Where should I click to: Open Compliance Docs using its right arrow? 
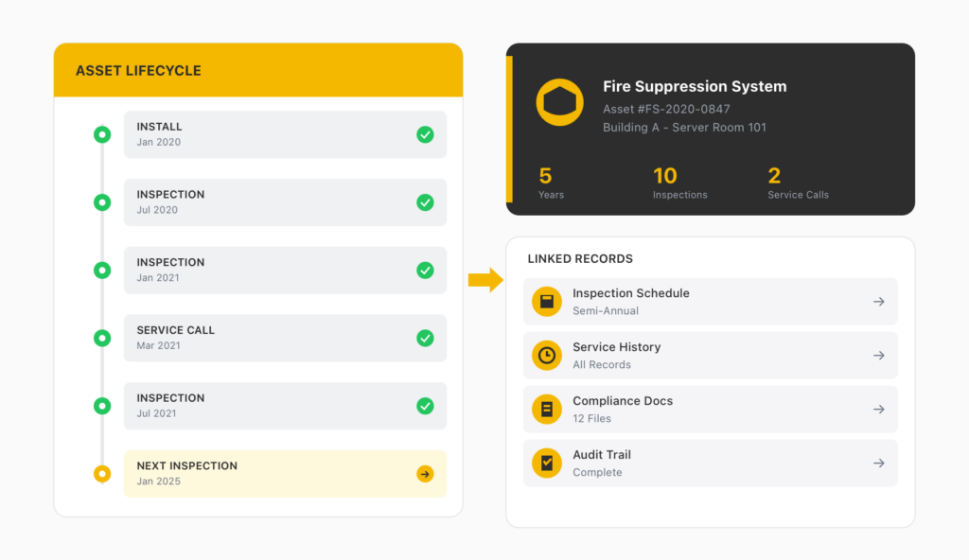click(878, 410)
